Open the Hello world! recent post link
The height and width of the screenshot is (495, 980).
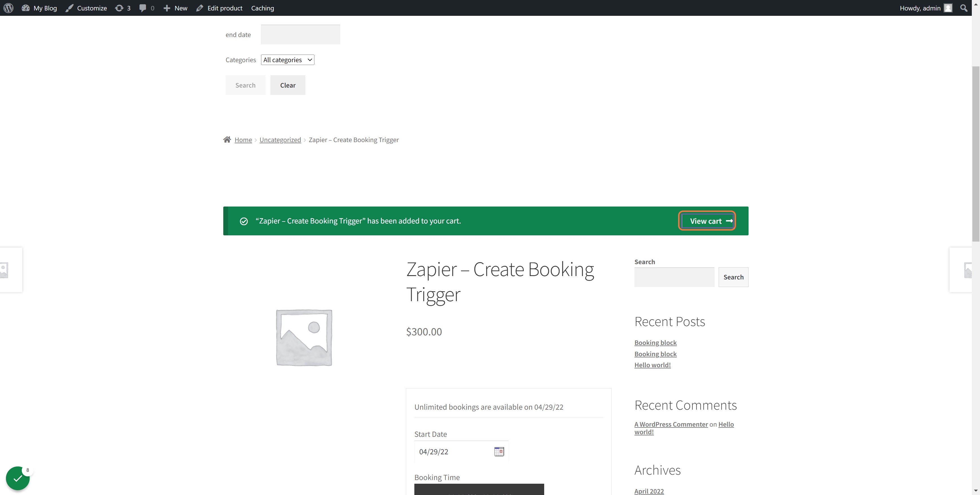(653, 365)
